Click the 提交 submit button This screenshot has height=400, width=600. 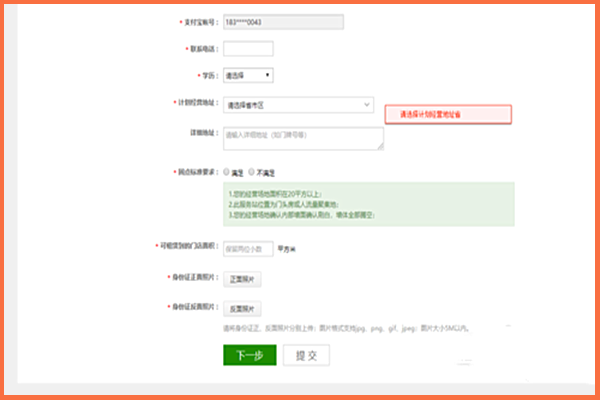click(306, 355)
